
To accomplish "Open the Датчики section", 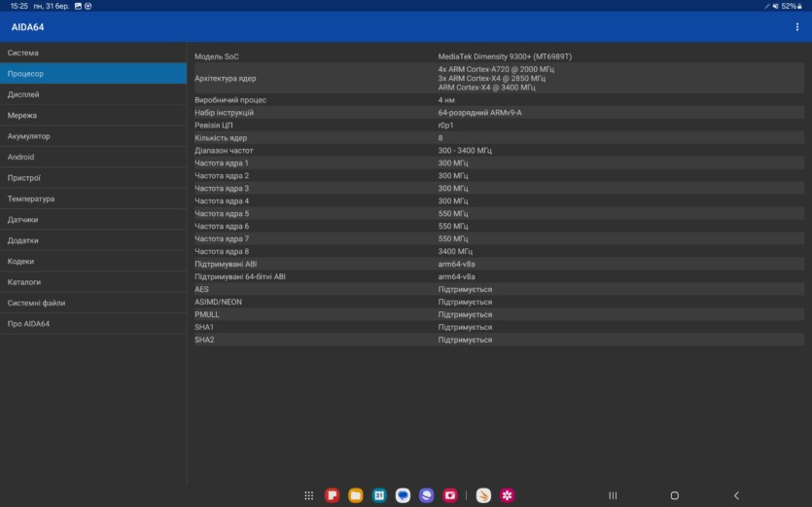I will [x=93, y=219].
